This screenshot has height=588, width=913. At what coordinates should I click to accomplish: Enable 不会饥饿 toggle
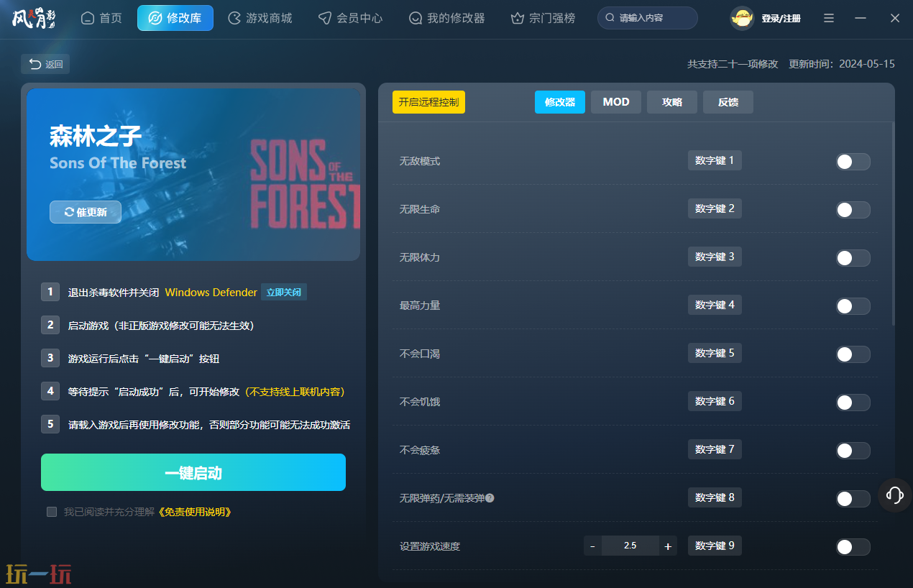click(x=853, y=403)
